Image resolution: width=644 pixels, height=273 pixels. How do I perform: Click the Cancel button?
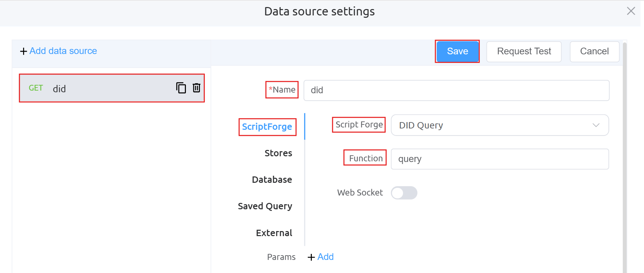coord(594,51)
